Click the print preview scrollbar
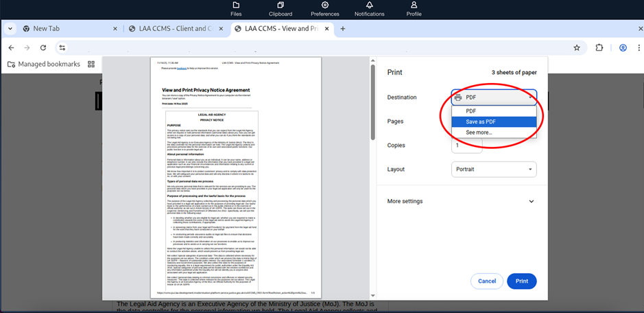This screenshot has width=644, height=313. coord(373,103)
